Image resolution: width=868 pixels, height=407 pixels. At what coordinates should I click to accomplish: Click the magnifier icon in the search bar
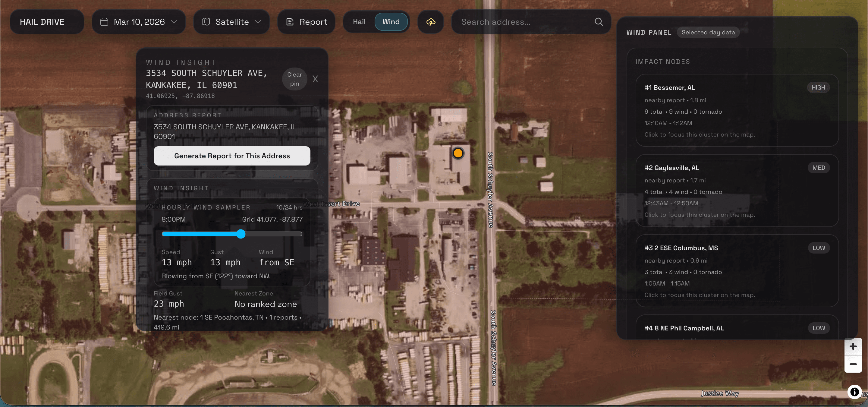point(599,22)
